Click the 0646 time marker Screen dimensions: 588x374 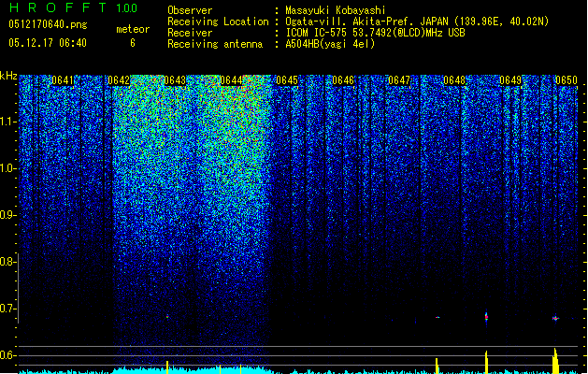pos(343,80)
